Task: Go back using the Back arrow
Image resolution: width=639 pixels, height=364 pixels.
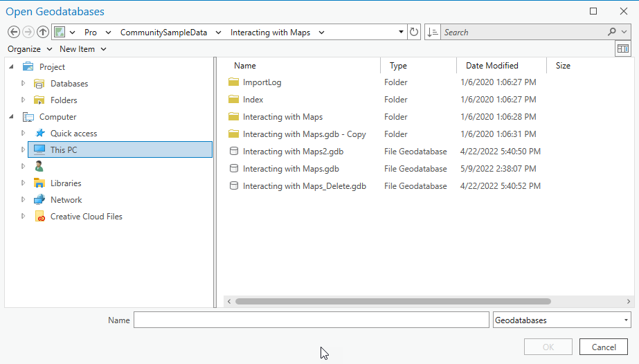Action: tap(14, 32)
